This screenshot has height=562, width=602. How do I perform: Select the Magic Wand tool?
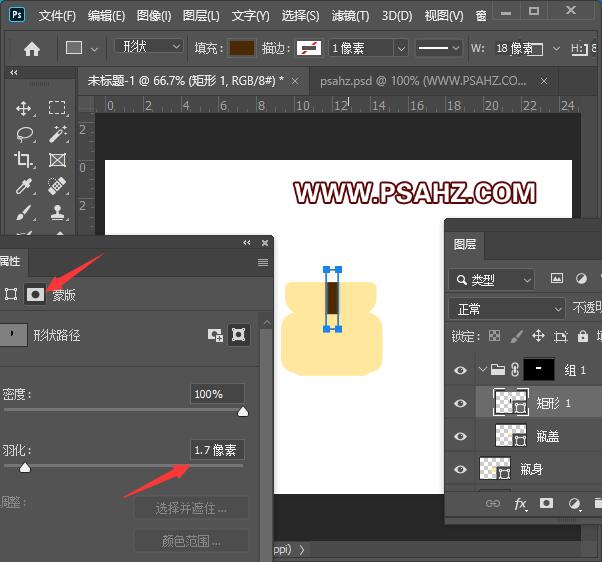pyautogui.click(x=58, y=134)
